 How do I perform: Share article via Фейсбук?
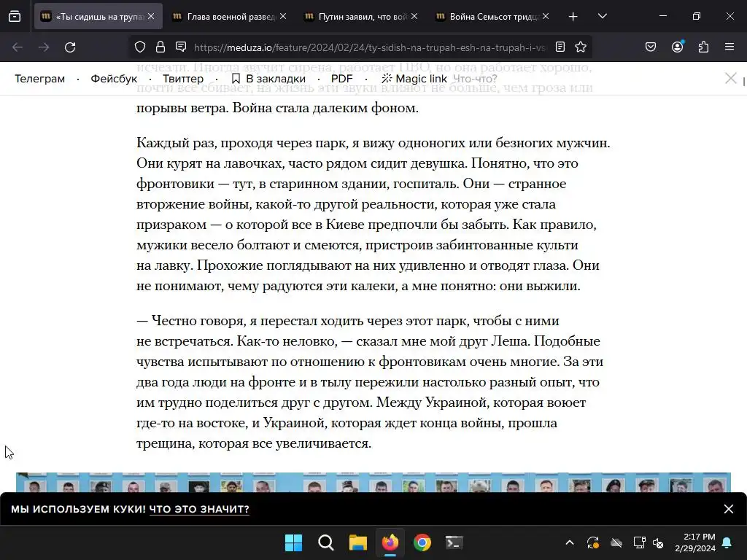point(114,79)
